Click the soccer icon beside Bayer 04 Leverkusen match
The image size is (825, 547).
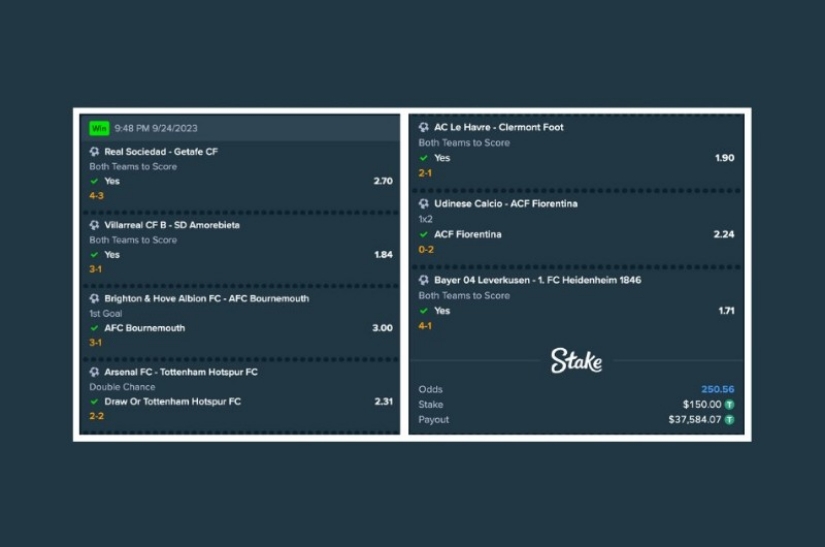click(424, 280)
